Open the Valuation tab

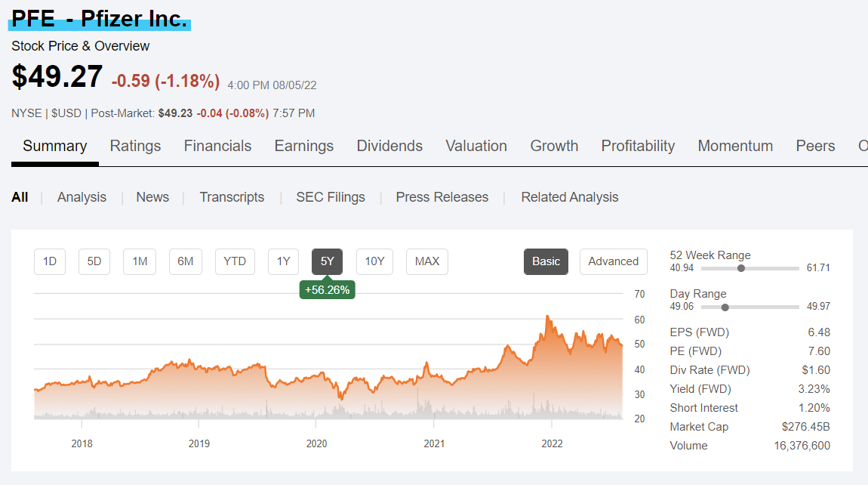point(476,146)
